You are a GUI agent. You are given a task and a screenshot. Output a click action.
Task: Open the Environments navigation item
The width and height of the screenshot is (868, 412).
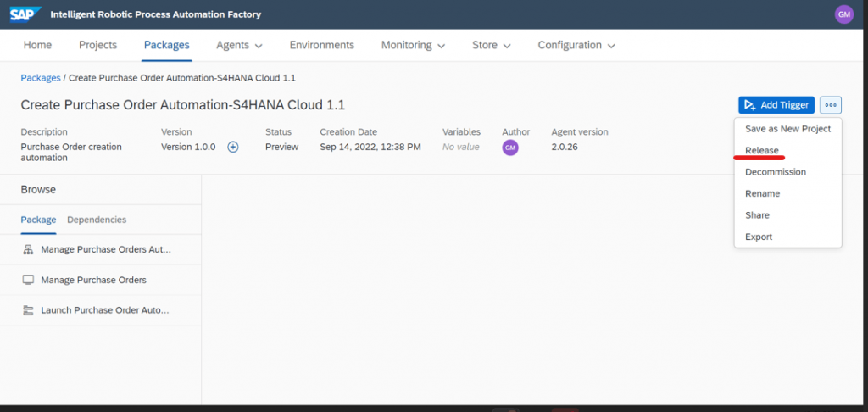click(x=321, y=46)
